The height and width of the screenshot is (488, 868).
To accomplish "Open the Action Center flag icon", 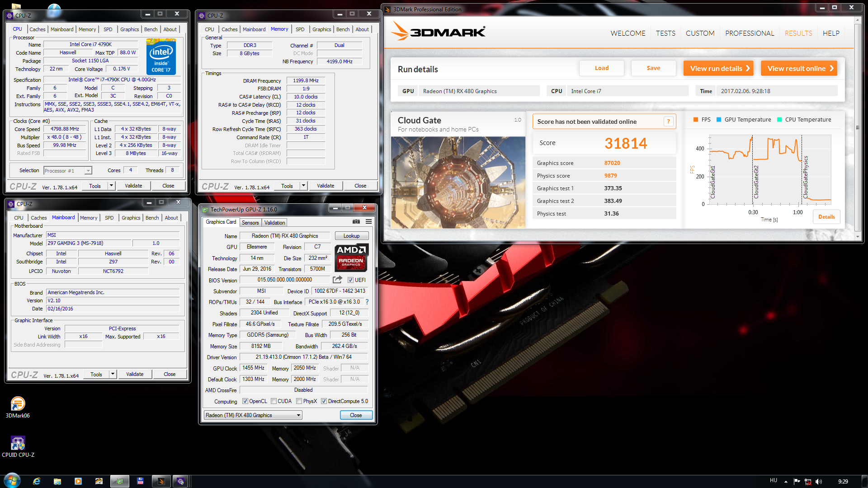I will (x=797, y=482).
